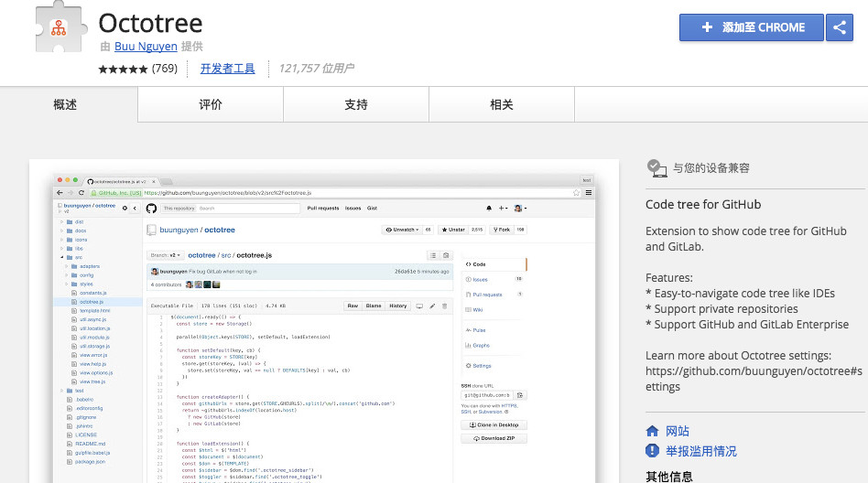Click the 121,757 位用户 user count
The image size is (868, 483).
pyautogui.click(x=317, y=69)
